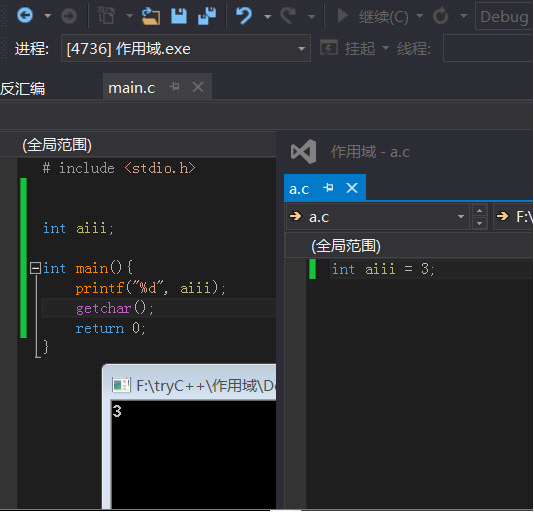Click the Navigate Forward arrow icon
The image size is (534, 512).
point(69,16)
